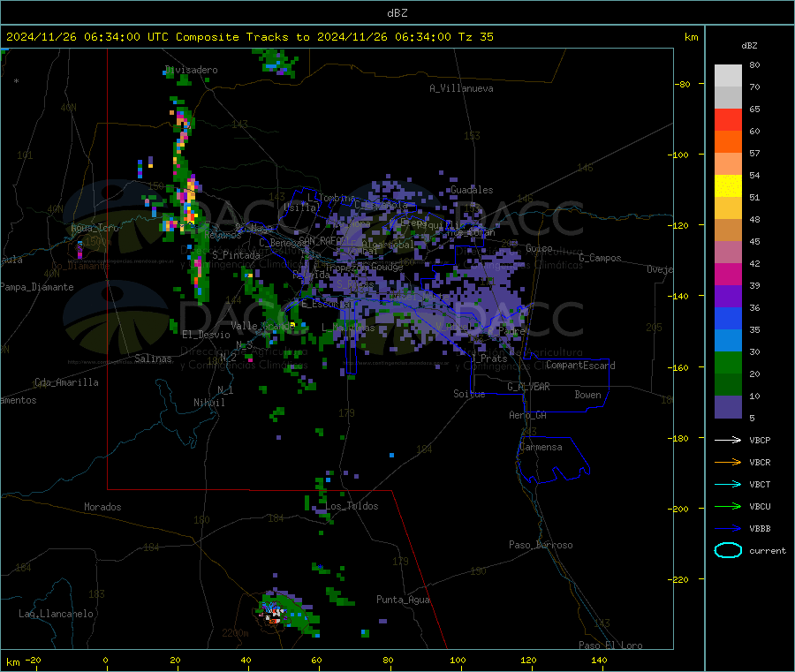
Task: Click the 'Los_Toldos' map label
Action: point(352,506)
